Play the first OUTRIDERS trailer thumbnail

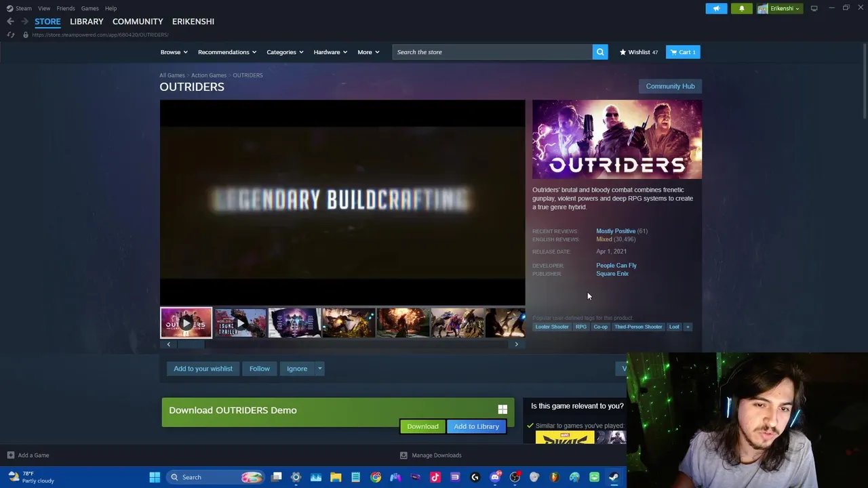(x=186, y=323)
